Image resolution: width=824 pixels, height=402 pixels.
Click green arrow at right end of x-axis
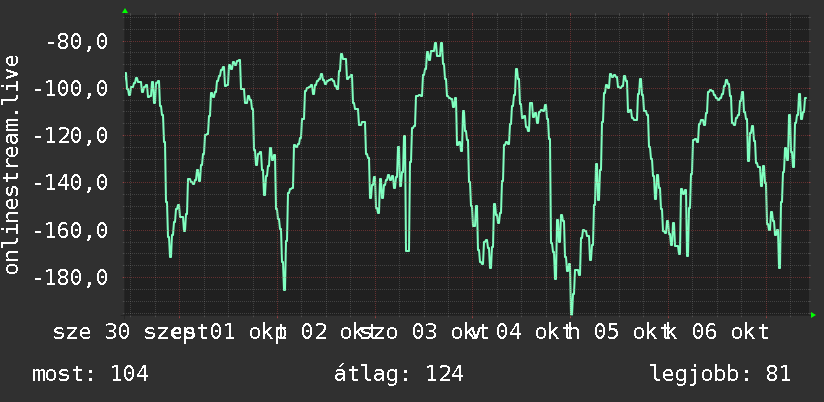(813, 315)
